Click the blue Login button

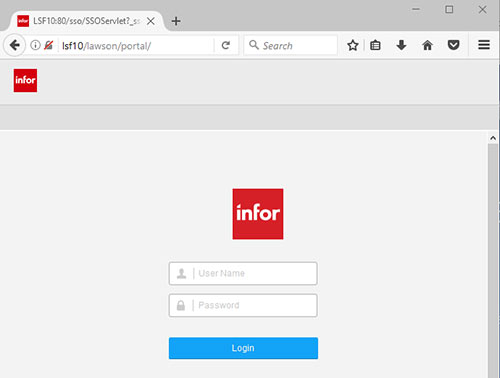pos(243,348)
